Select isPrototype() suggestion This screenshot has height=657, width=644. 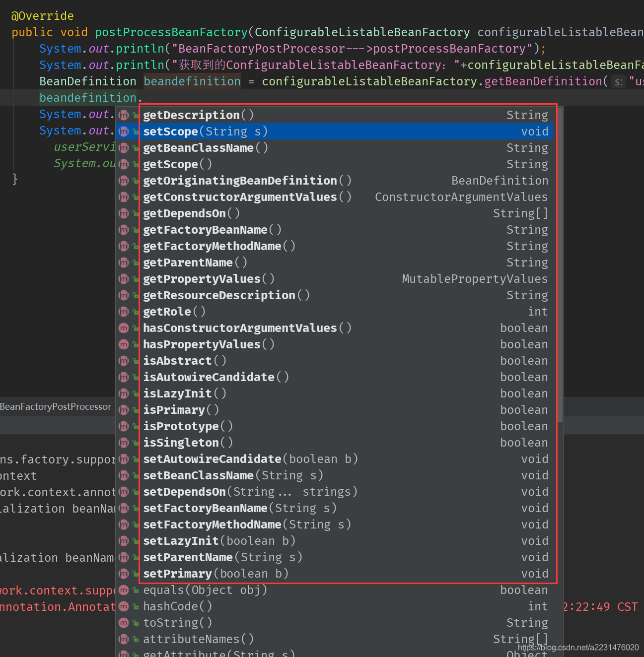point(335,426)
